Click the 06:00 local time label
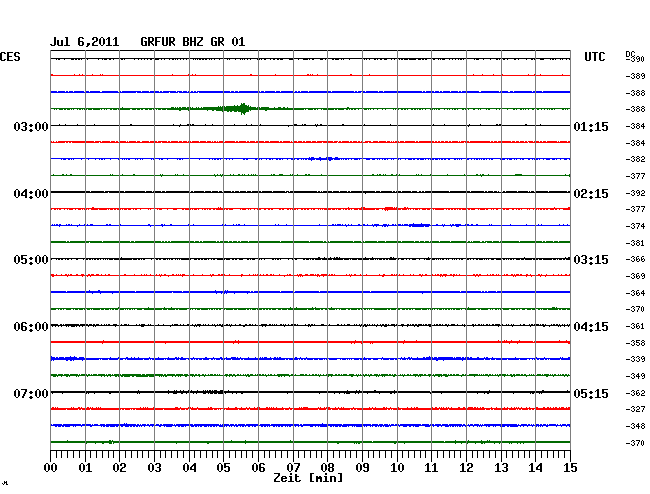650x494 pixels. [x=31, y=327]
